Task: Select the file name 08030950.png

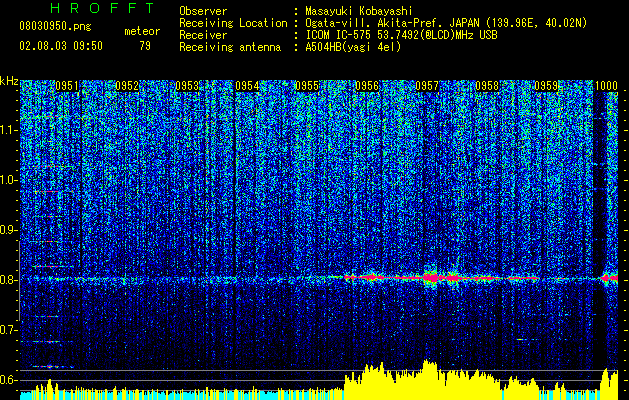Action: click(x=55, y=27)
